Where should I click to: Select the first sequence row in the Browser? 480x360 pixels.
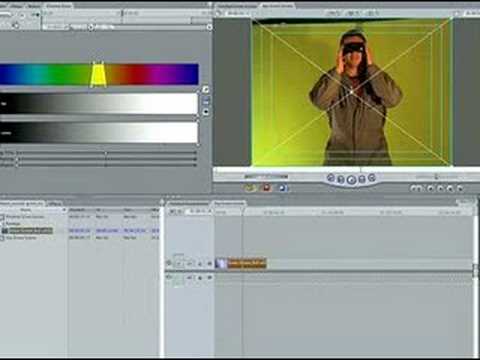[25, 217]
